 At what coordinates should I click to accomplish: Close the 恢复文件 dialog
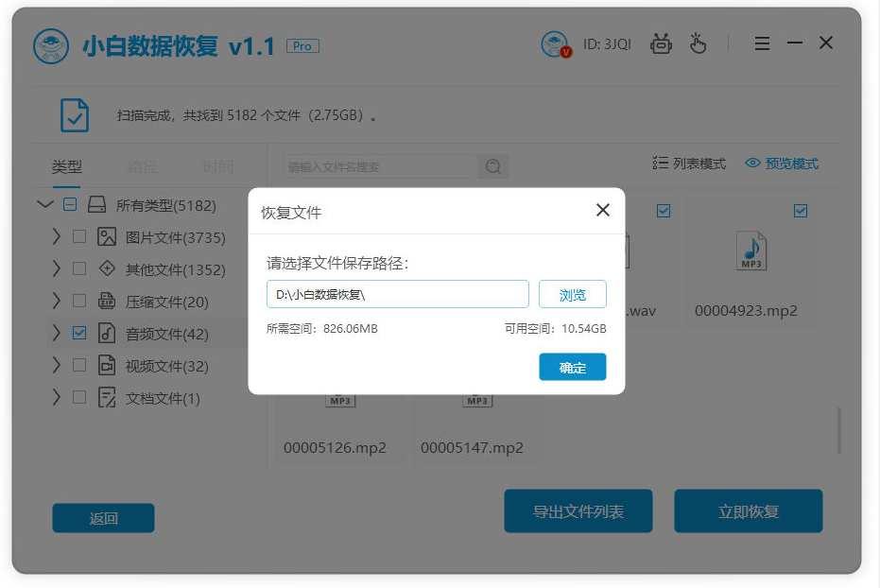coord(603,210)
